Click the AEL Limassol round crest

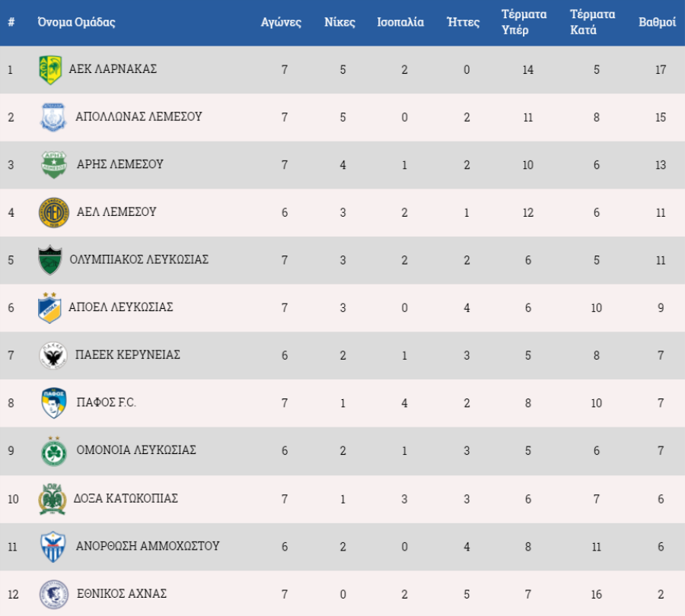tap(54, 213)
